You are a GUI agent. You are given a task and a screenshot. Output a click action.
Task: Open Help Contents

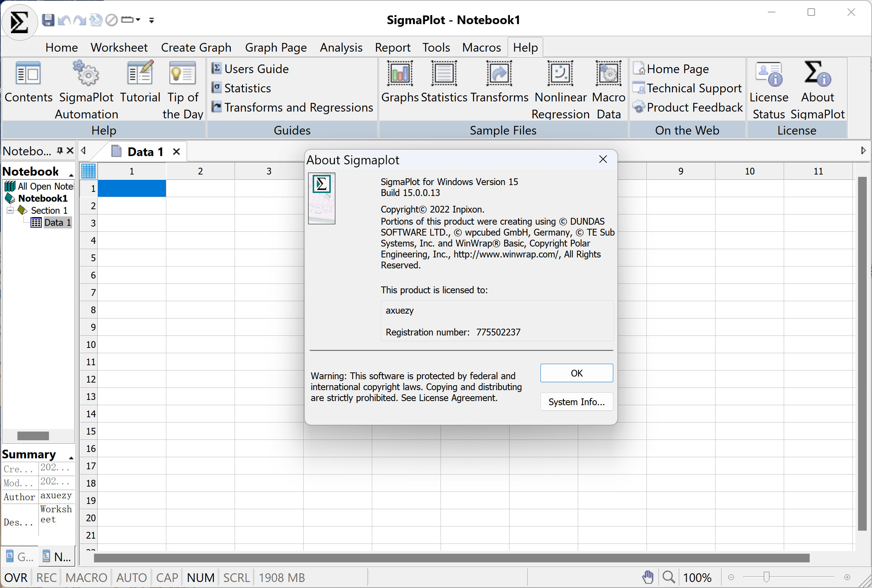28,82
